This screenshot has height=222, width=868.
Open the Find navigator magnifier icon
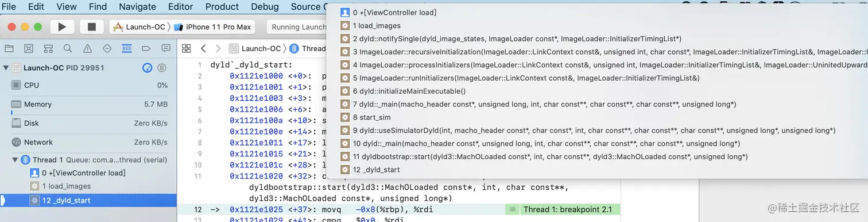[x=68, y=48]
